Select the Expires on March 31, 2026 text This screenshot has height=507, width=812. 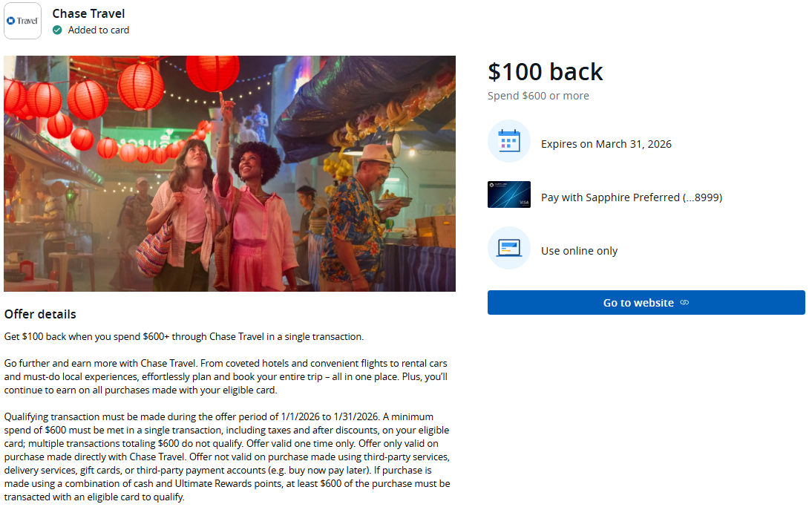[x=606, y=144]
